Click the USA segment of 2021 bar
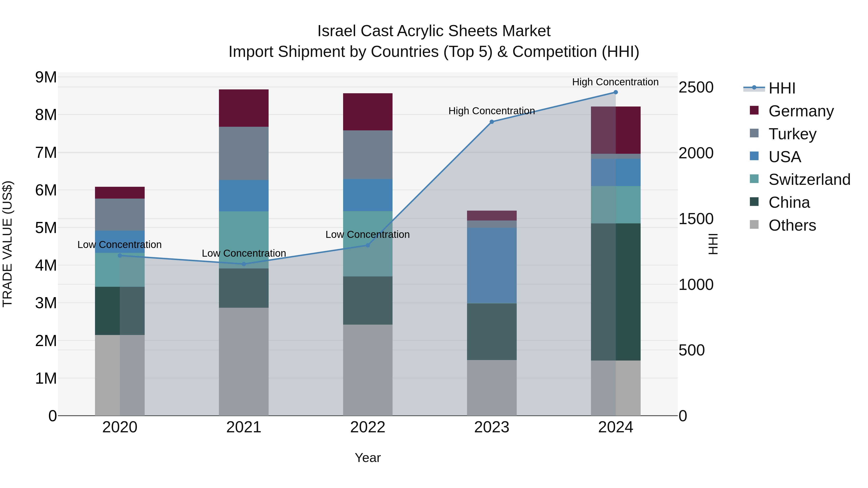Screen dimensions: 868x488 (x=244, y=196)
